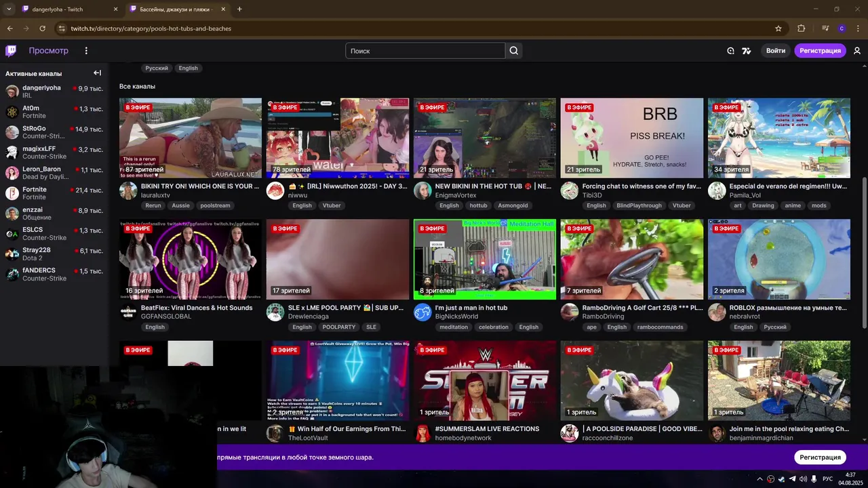
Task: Click Tibi3D channel avatar
Action: pyautogui.click(x=570, y=190)
